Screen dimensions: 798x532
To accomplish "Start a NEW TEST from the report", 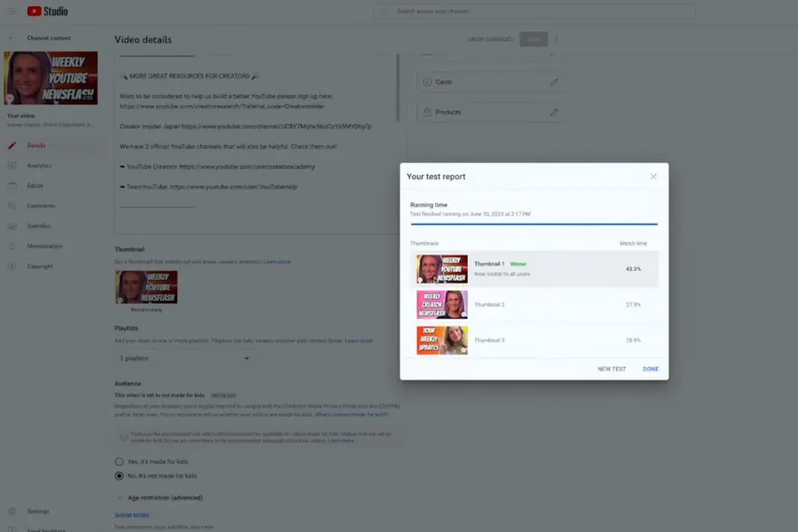I will (611, 369).
